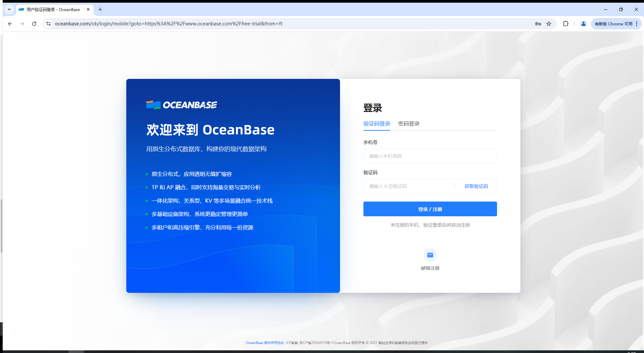
Task: Click the 手机号 input field
Action: point(430,156)
